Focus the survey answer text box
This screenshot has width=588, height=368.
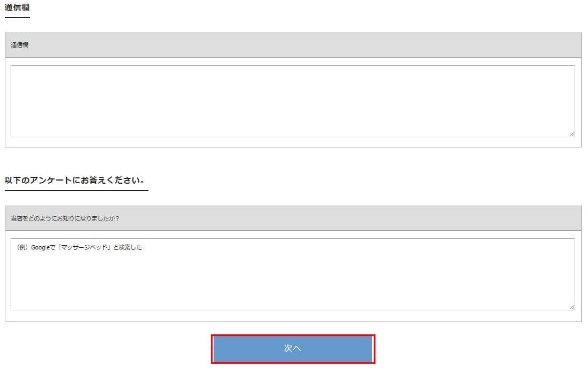coord(293,278)
